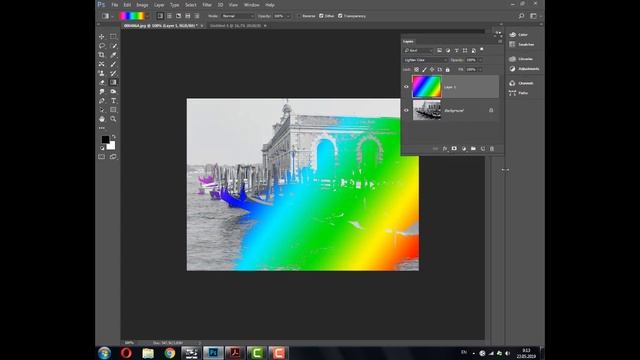Screen dimensions: 640x360
Task: Open the Image menu
Action: tap(142, 5)
